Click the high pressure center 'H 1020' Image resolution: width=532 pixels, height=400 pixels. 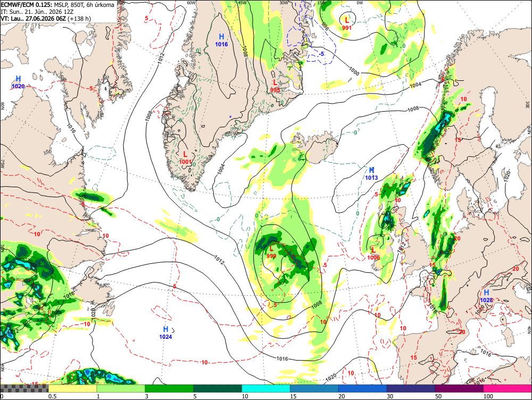tap(18, 82)
